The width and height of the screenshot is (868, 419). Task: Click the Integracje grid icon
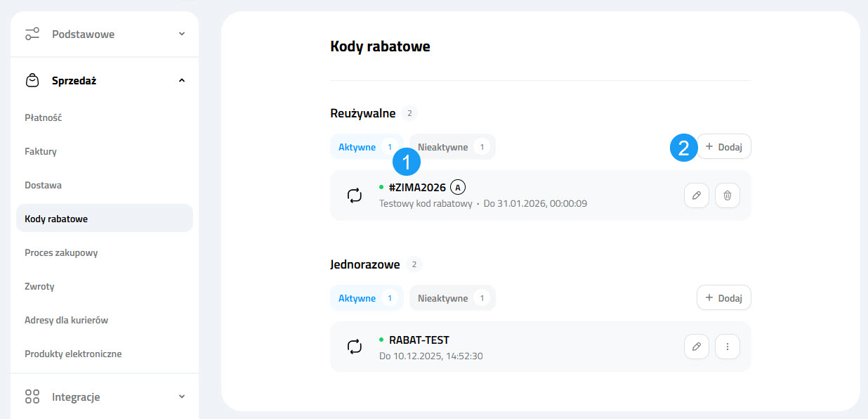click(32, 397)
